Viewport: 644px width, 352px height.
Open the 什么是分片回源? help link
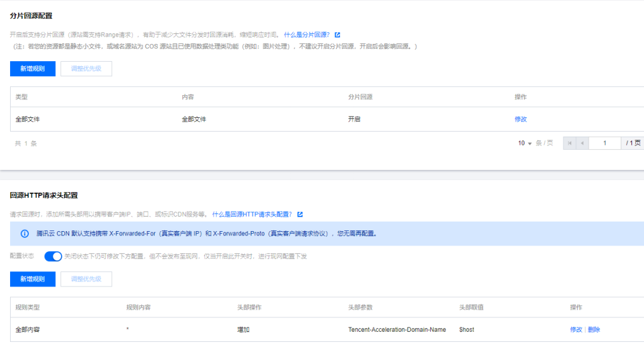tap(307, 35)
